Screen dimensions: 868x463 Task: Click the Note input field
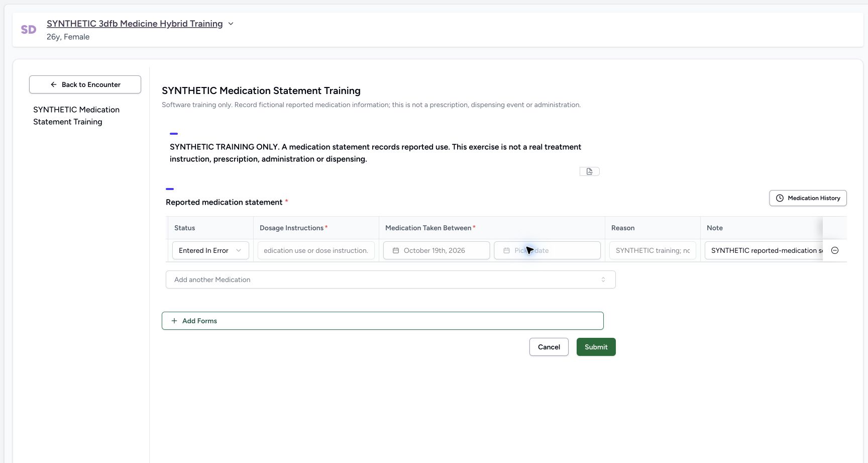pos(764,250)
